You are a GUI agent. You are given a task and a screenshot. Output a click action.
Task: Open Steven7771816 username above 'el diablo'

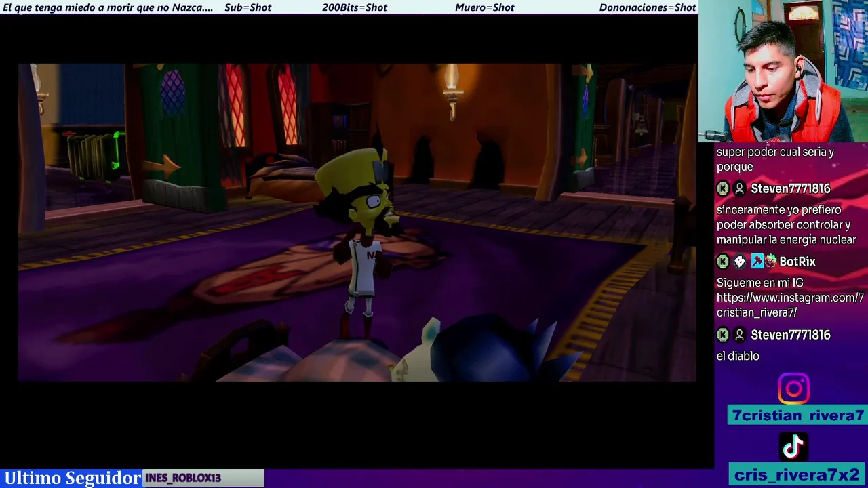791,335
